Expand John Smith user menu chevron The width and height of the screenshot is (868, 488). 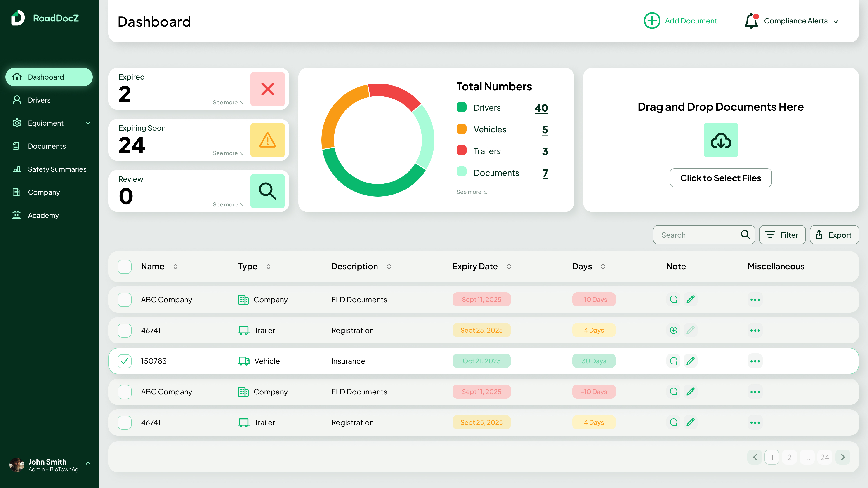(88, 463)
